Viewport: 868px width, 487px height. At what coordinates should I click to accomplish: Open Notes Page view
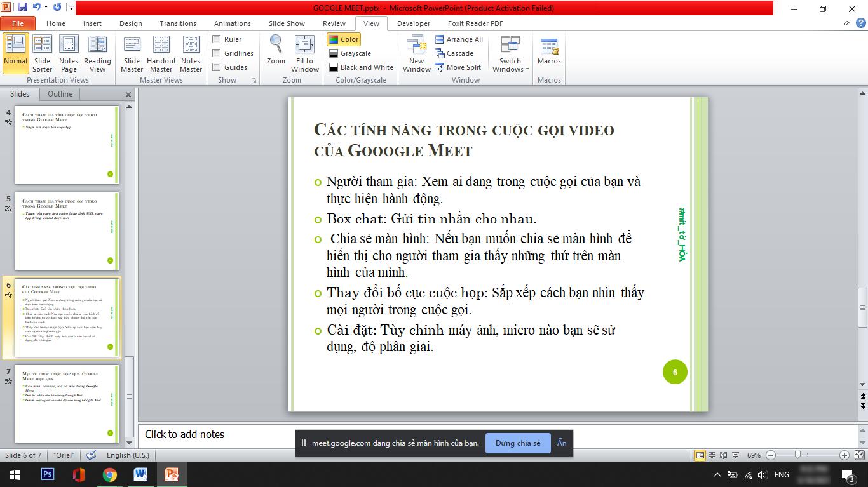coord(69,53)
